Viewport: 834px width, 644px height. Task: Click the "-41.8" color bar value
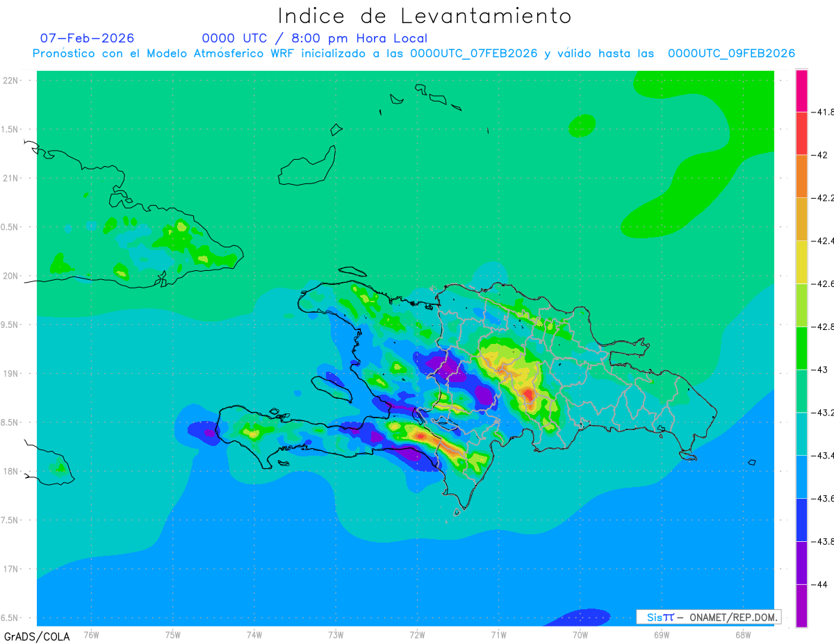824,112
